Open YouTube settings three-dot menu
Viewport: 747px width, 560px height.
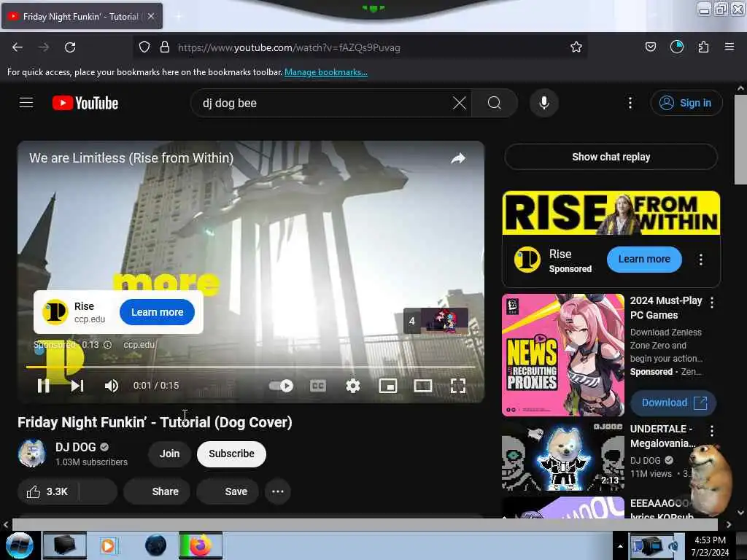click(x=630, y=103)
